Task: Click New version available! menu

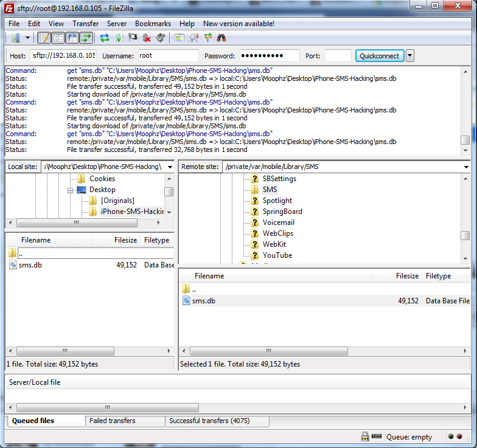Action: click(x=238, y=24)
